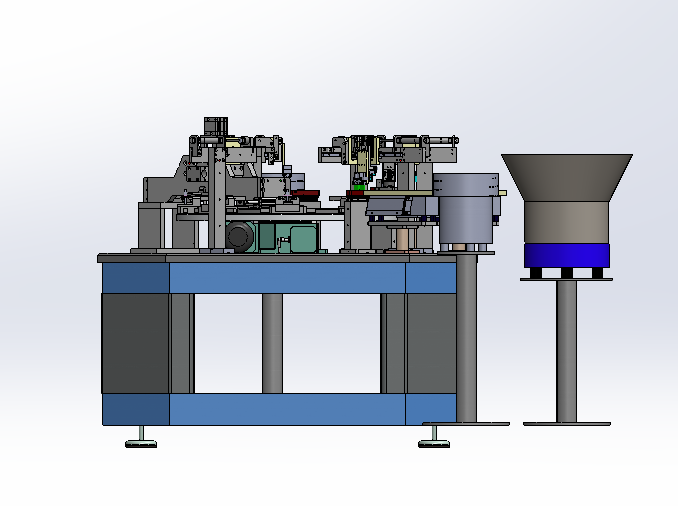Image resolution: width=678 pixels, height=506 pixels.
Task: Select the center support column under table
Action: click(x=272, y=343)
